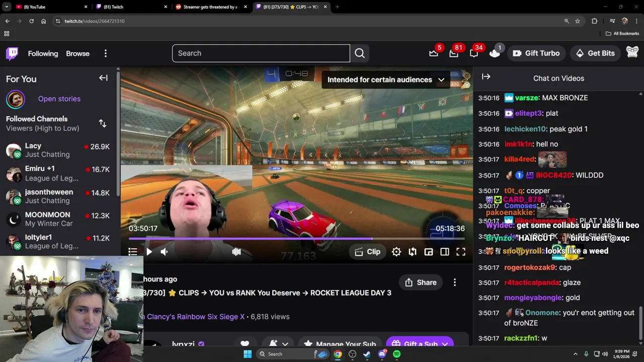Toggle theatre mode in the player
The image size is (644, 362).
point(445,252)
